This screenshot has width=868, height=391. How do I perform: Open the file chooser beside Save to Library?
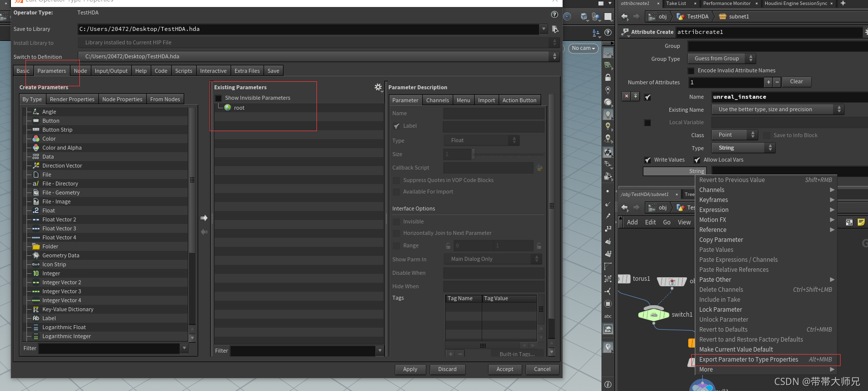[555, 29]
